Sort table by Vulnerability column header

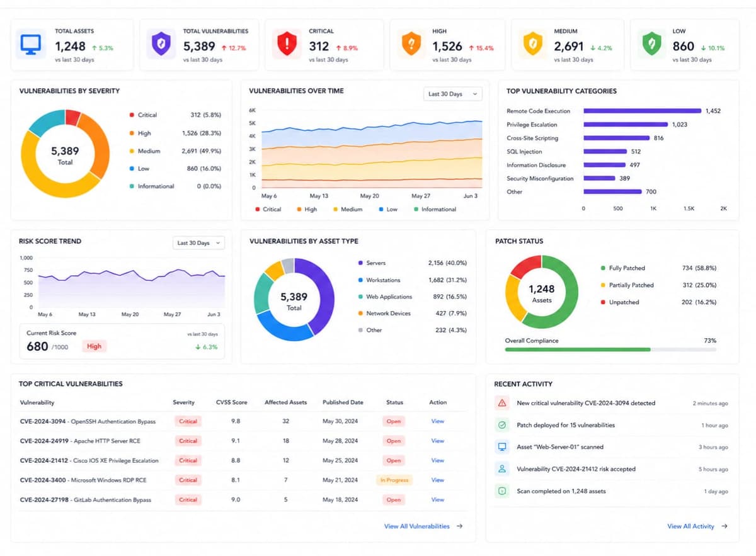[x=37, y=402]
